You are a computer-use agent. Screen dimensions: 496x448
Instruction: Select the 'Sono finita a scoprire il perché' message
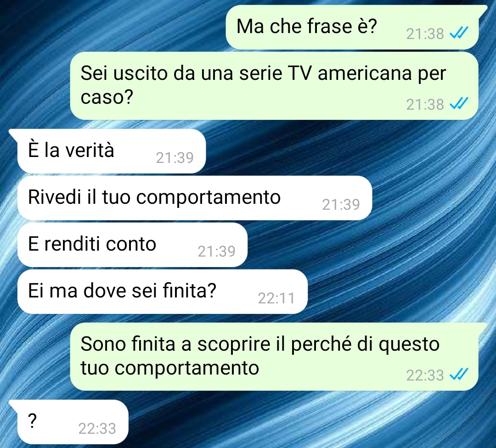pos(274,357)
